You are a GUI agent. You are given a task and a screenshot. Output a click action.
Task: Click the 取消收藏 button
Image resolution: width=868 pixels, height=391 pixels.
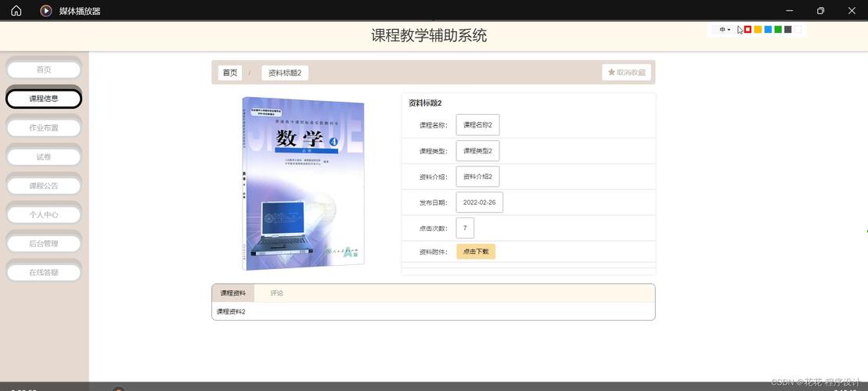[x=627, y=73]
